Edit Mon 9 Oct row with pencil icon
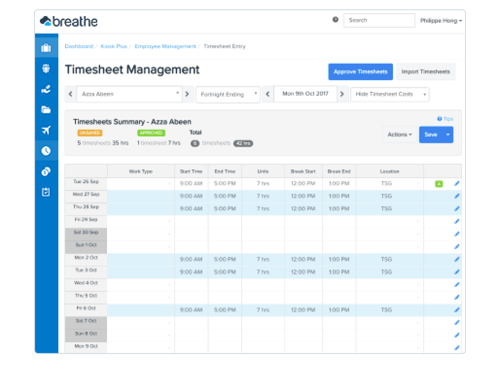This screenshot has width=500, height=372. point(457,348)
